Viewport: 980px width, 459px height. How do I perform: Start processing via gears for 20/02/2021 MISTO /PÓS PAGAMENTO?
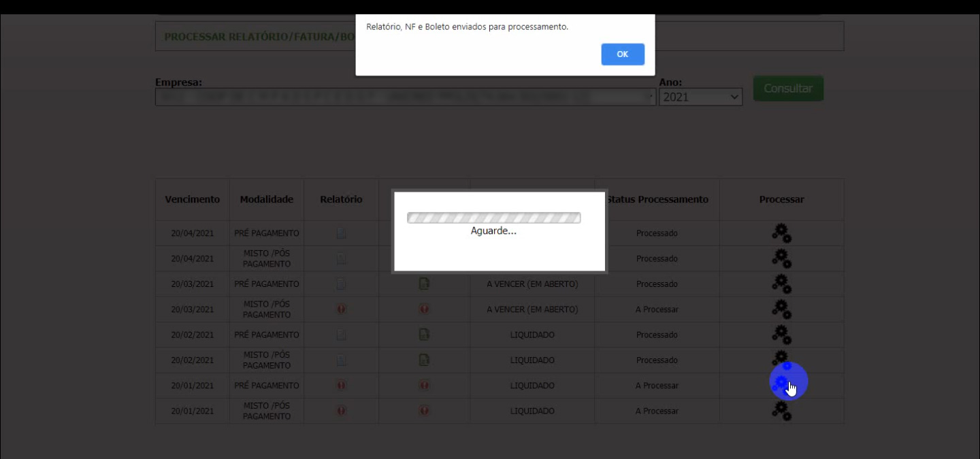click(781, 360)
